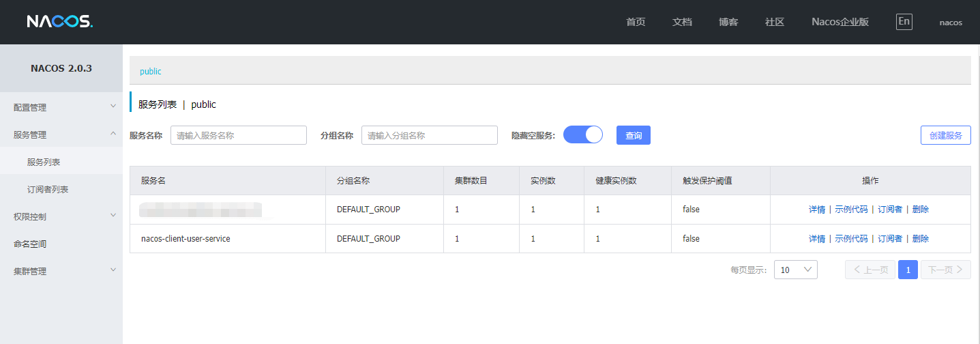Open Nacos企业版 in top navigation
Screen dimensions: 980x344
(840, 22)
